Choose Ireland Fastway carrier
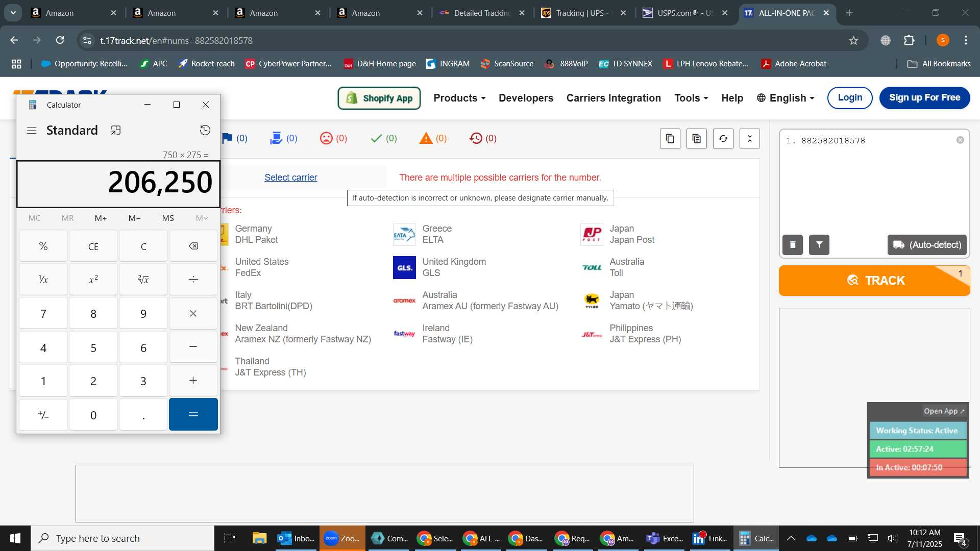This screenshot has height=551, width=980. point(433,334)
